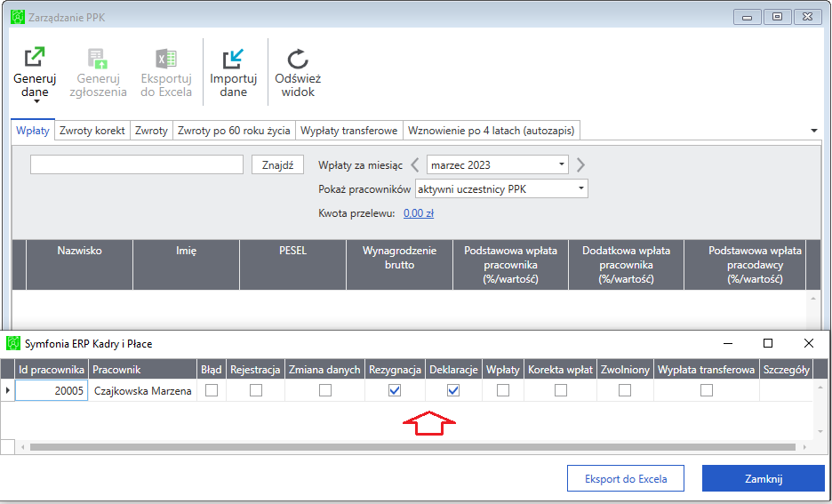832x504 pixels.
Task: Click the Id pracownika column header
Action: point(52,369)
